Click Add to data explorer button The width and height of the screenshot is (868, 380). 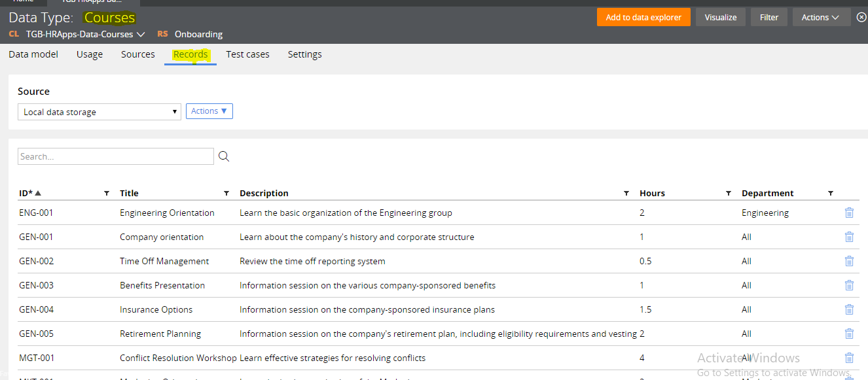(643, 18)
